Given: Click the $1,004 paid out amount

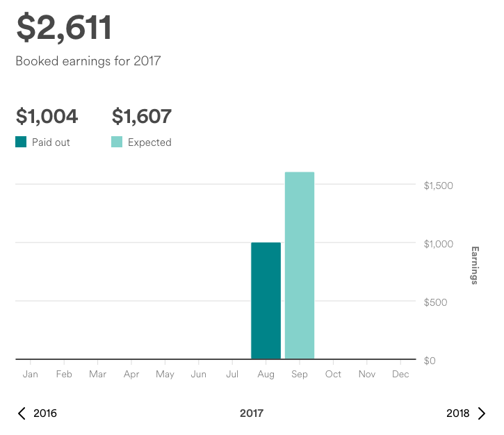Looking at the screenshot, I should [x=47, y=116].
